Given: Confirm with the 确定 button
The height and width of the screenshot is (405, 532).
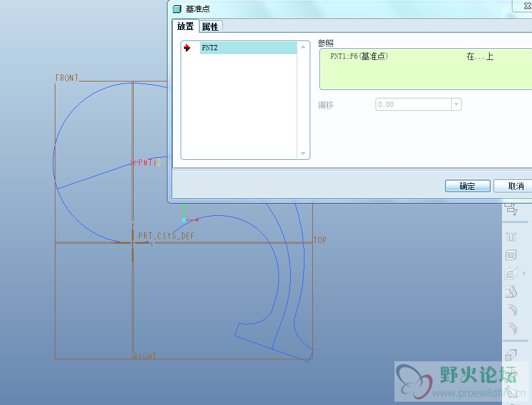Looking at the screenshot, I should click(x=467, y=186).
